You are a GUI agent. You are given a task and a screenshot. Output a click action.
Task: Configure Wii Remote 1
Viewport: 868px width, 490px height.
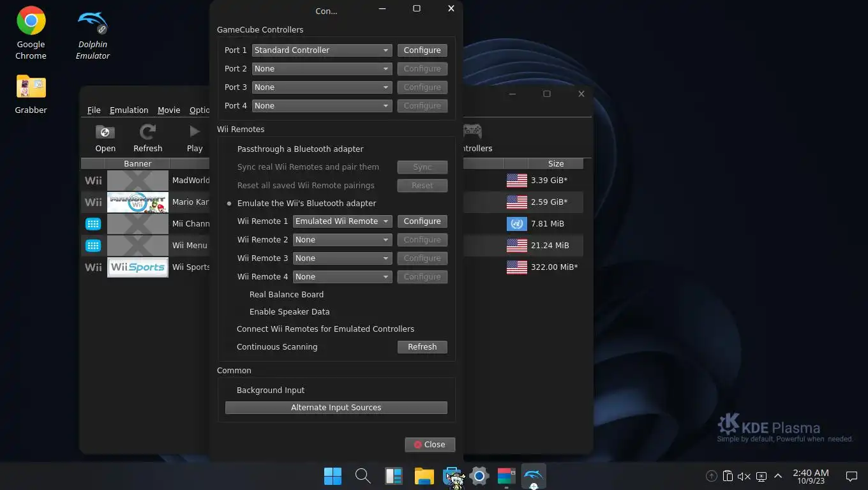(422, 221)
